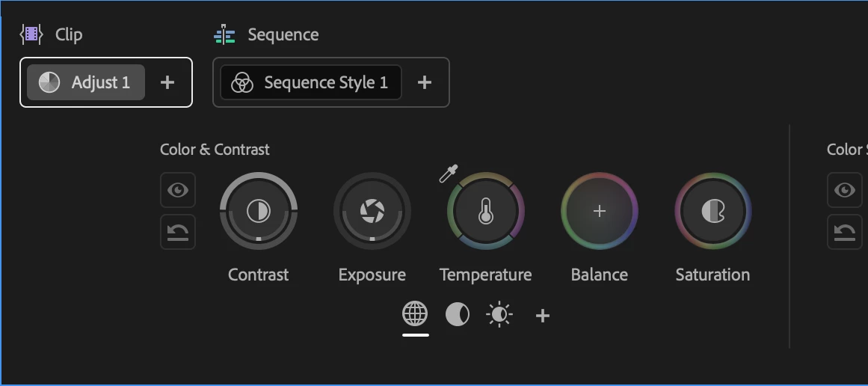Switch to the highlights sun tab
868x386 pixels.
(x=499, y=314)
